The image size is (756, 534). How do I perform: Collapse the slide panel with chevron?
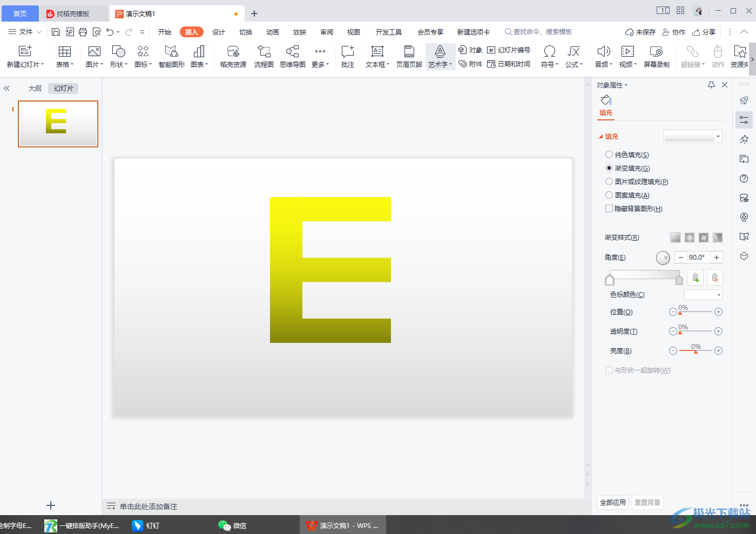[6, 88]
